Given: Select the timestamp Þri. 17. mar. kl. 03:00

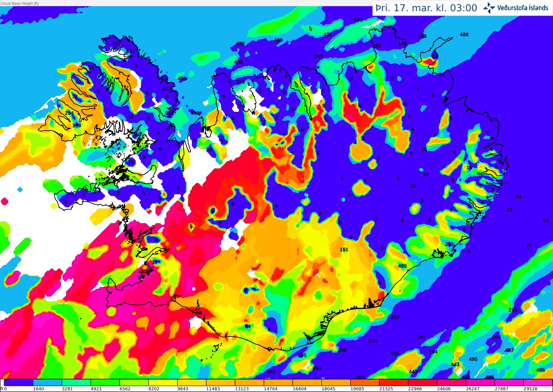Looking at the screenshot, I should click(426, 8).
